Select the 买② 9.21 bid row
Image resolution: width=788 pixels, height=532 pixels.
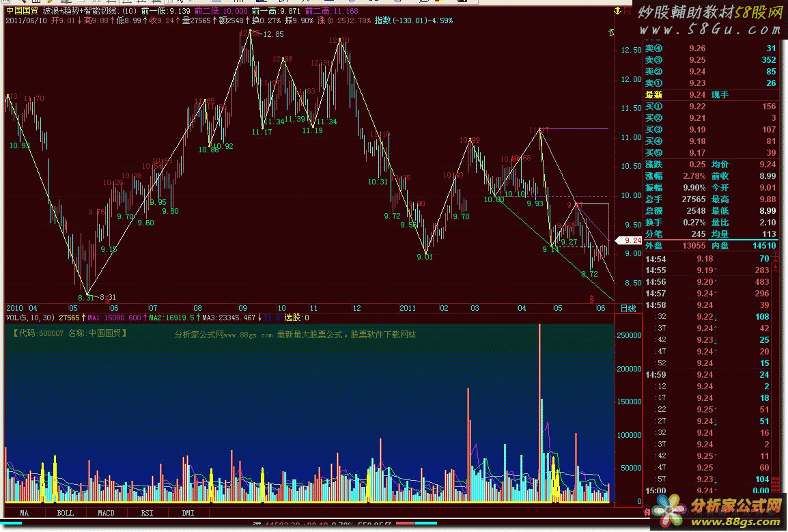[x=711, y=117]
